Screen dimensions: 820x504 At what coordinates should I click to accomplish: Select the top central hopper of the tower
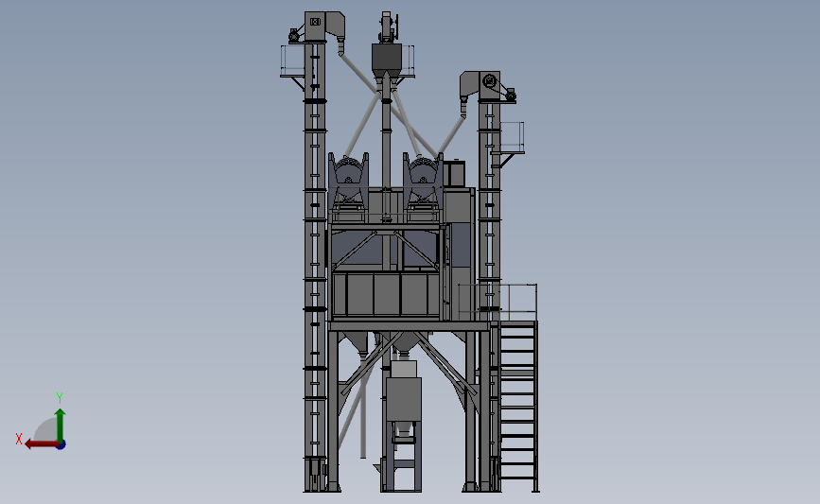coord(387,59)
